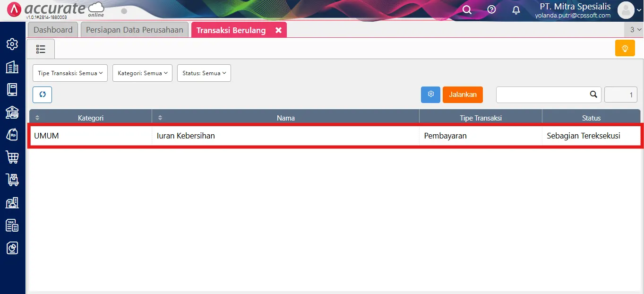Screen dimensions: 644x294
Task: Open the Cash & Bank icon in sidebar
Action: tap(12, 112)
